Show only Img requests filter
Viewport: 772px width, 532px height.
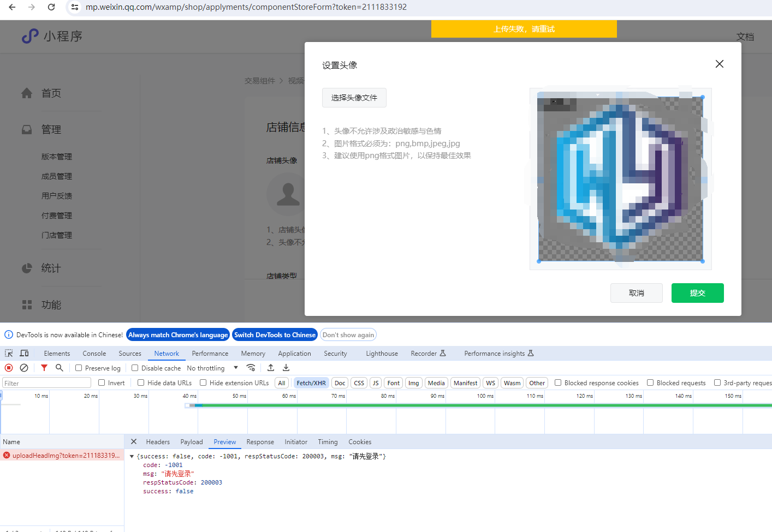414,383
